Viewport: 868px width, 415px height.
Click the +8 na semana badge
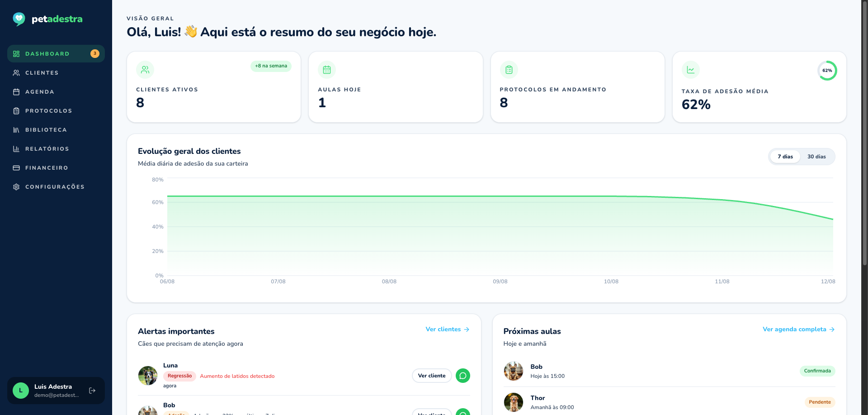click(271, 66)
